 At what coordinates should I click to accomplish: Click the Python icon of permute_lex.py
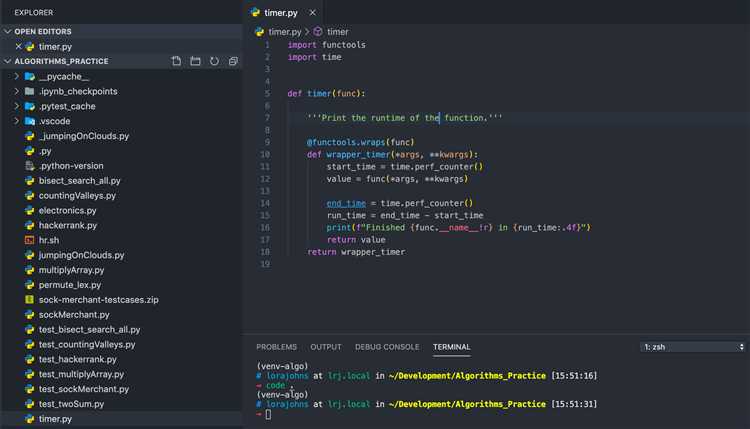click(30, 285)
